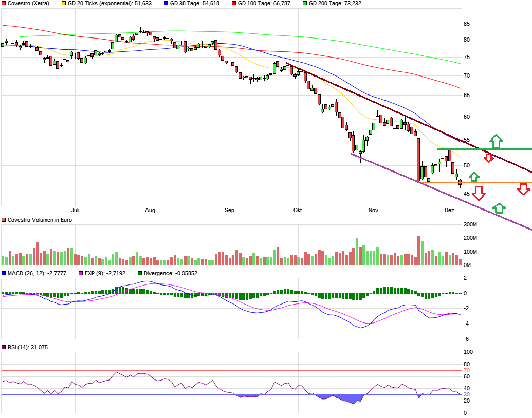Click the red GD 100 Tage legend swatch

pos(234,4)
